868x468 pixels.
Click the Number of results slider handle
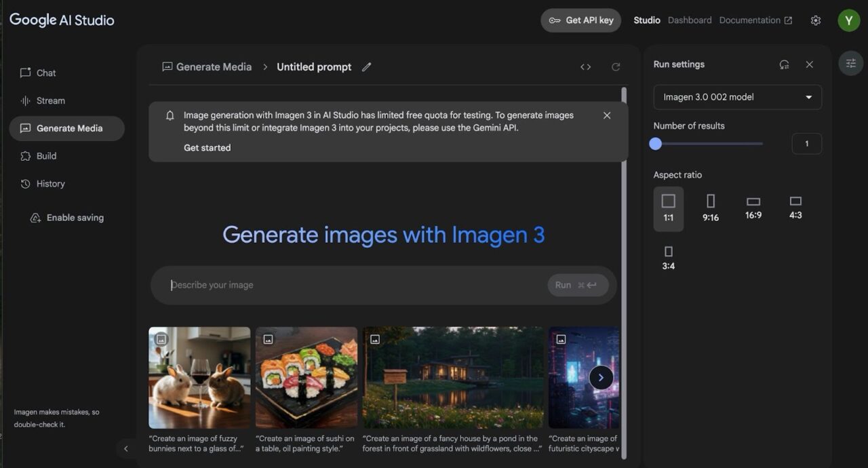click(655, 144)
